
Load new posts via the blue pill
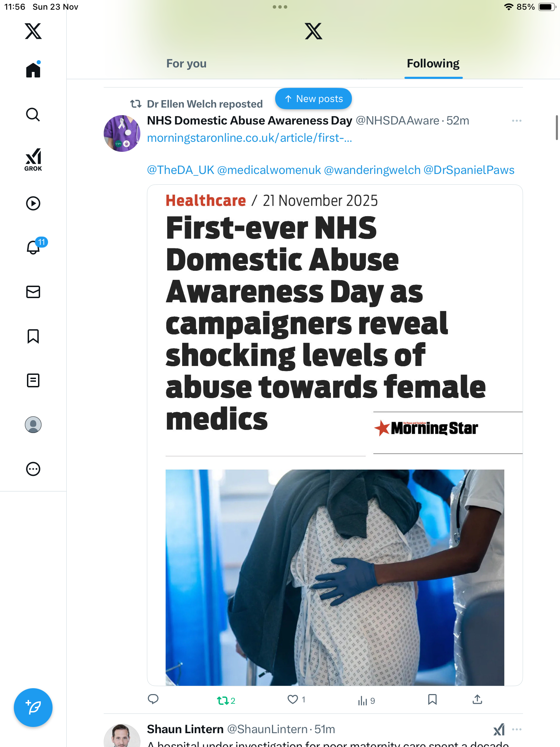(x=313, y=99)
